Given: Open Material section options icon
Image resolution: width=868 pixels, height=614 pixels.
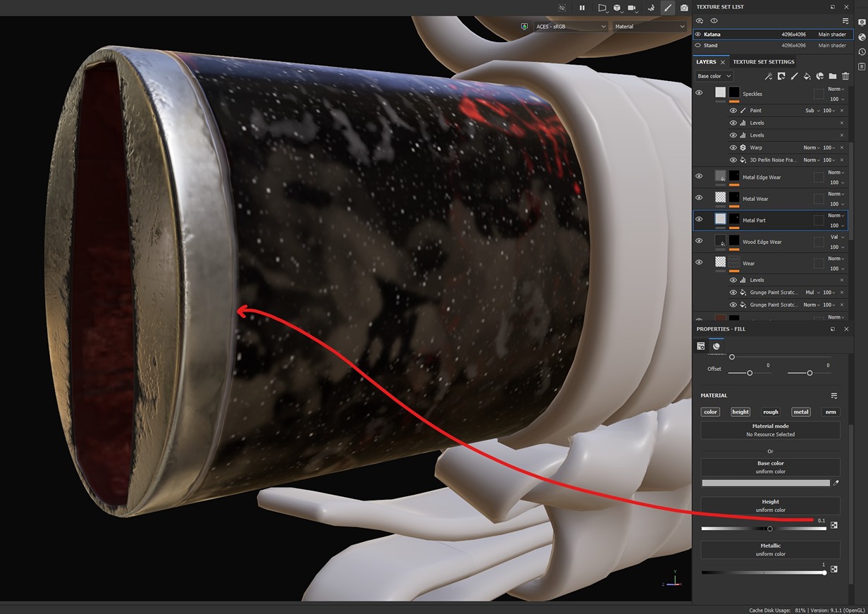Looking at the screenshot, I should click(x=834, y=396).
